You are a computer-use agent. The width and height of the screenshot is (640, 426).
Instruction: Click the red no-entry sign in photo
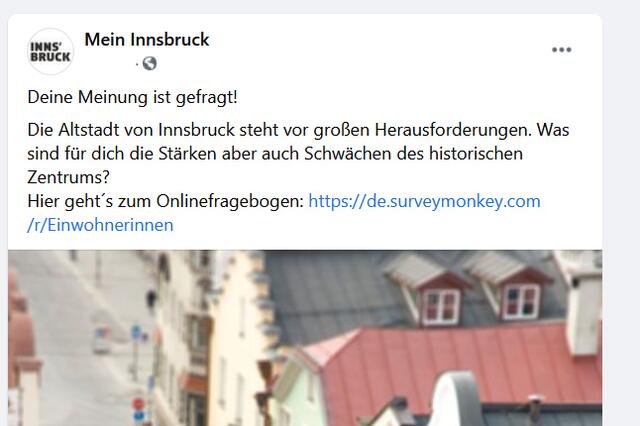(x=138, y=404)
